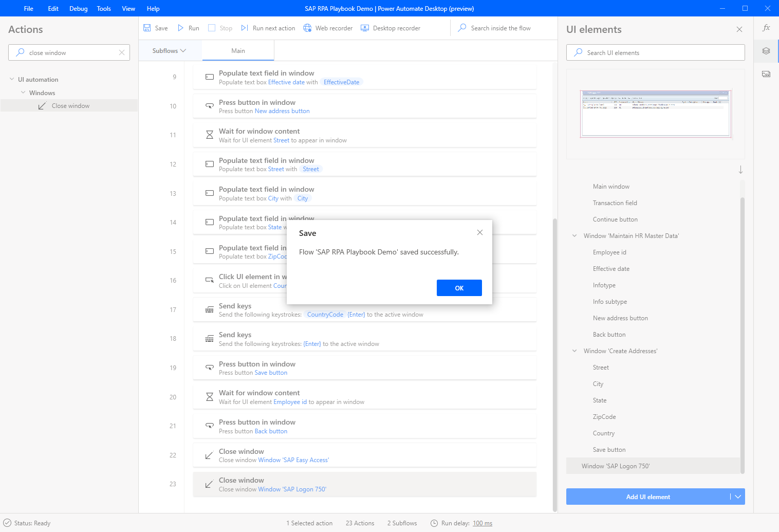Click the Search UI elements field
779x532 pixels.
[x=656, y=52]
